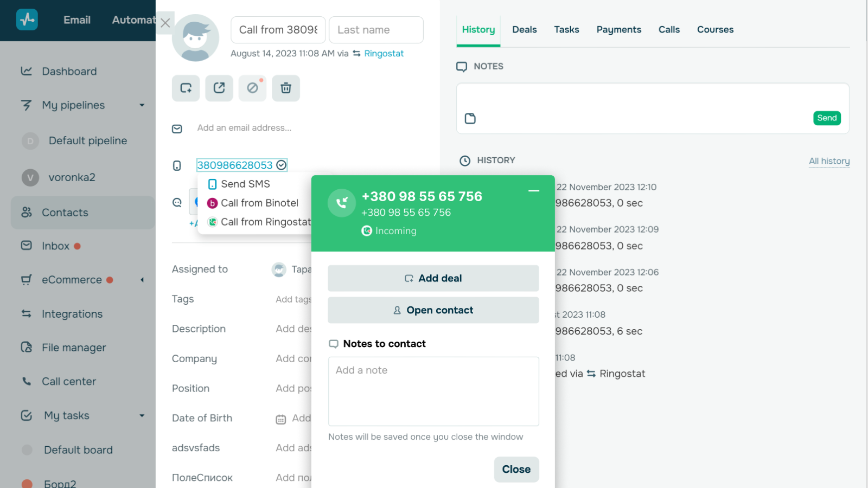Click the app logo in top left
Image resolution: width=868 pixels, height=488 pixels.
point(27,20)
